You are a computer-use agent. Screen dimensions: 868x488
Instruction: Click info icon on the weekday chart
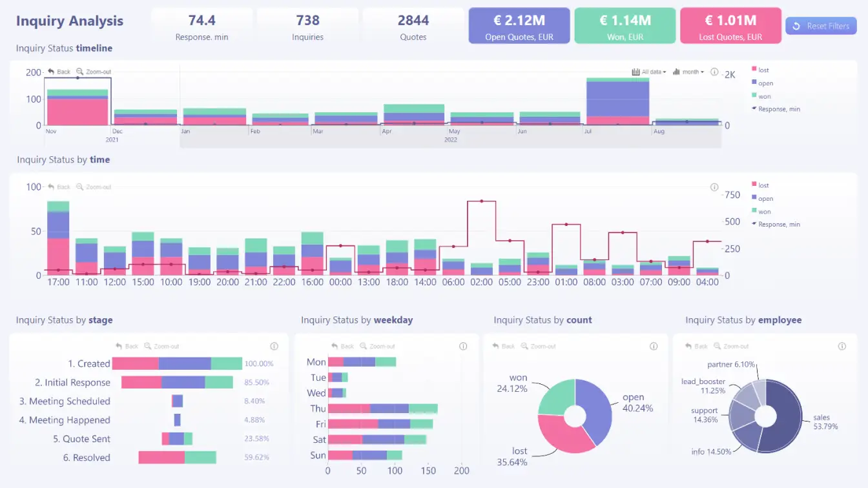(x=463, y=346)
